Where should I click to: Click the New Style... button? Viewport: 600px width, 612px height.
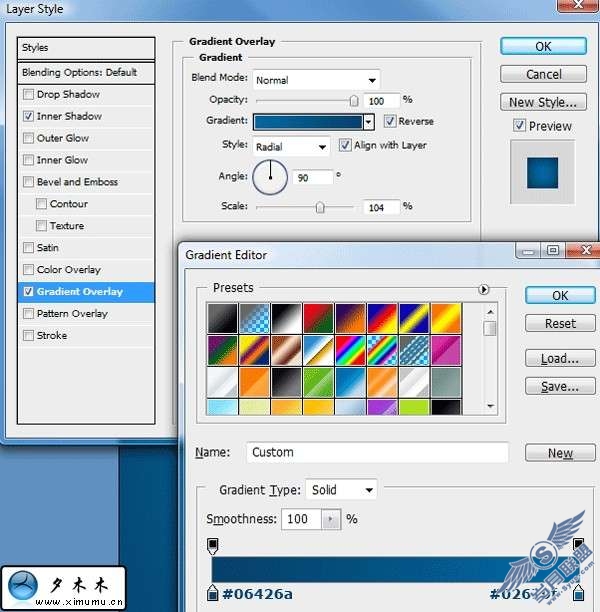tap(543, 102)
